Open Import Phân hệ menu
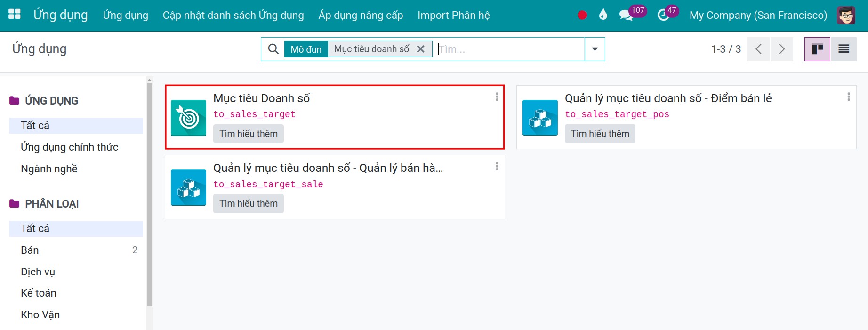This screenshot has width=868, height=330. coord(454,15)
